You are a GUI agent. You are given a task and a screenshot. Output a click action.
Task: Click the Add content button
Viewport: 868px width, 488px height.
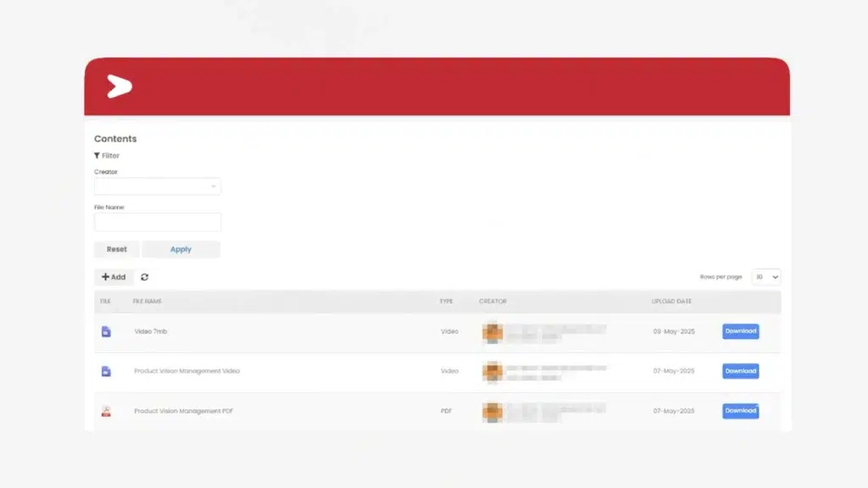tap(114, 277)
